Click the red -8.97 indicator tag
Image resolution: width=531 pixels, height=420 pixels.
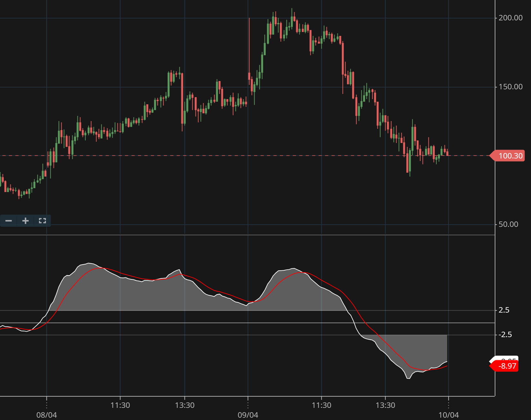(x=506, y=366)
